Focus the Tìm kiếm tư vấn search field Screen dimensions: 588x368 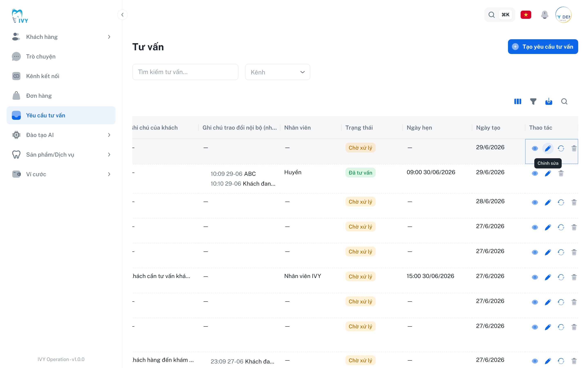[185, 72]
